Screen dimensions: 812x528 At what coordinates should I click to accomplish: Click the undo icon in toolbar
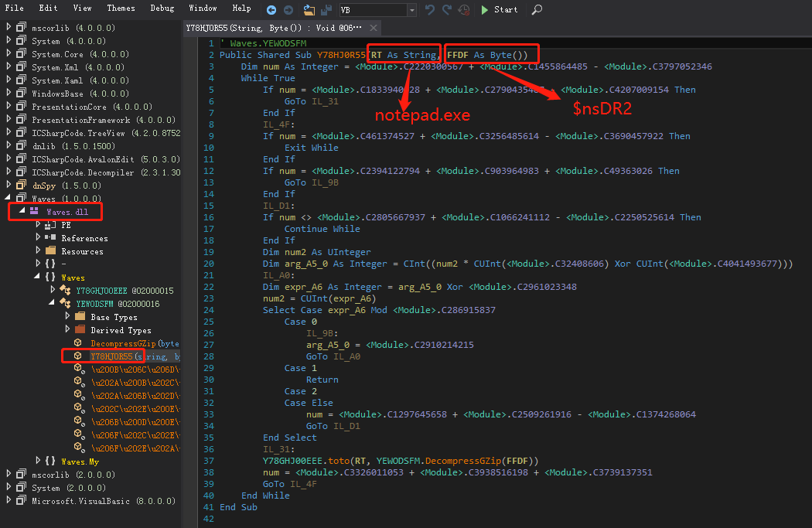tap(429, 10)
